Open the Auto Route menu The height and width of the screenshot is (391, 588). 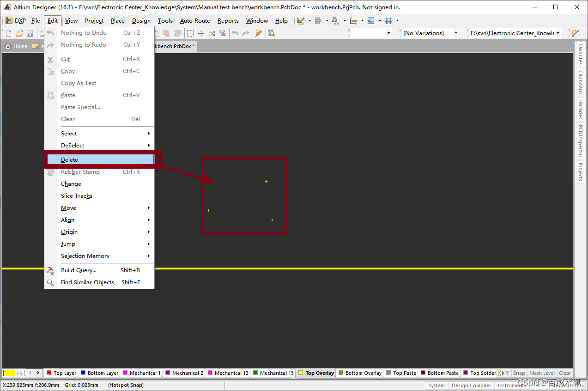[x=195, y=21]
